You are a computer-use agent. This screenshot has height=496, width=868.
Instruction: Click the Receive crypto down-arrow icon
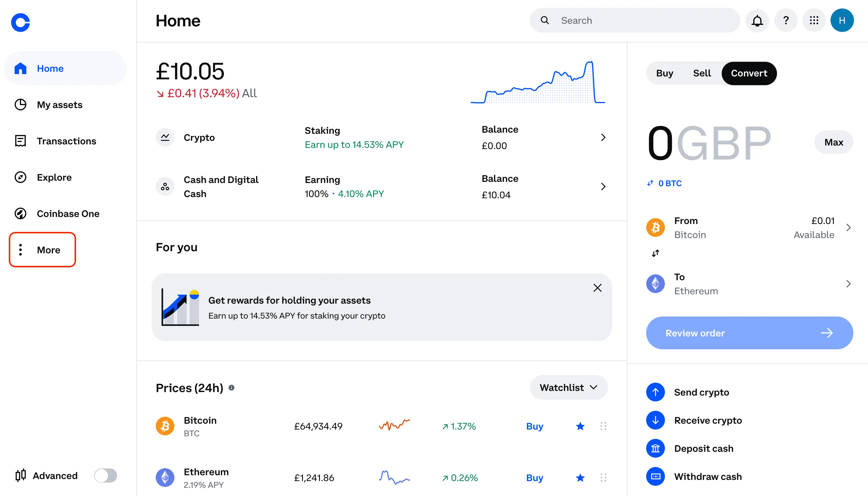(x=655, y=420)
